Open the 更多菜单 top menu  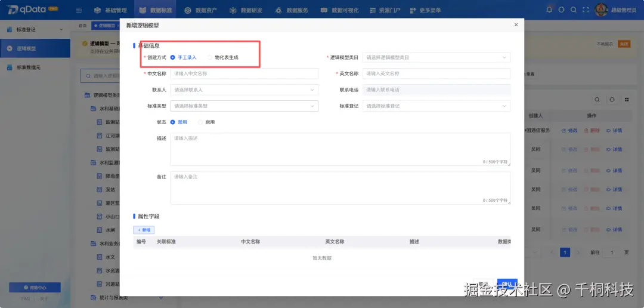coord(426,10)
